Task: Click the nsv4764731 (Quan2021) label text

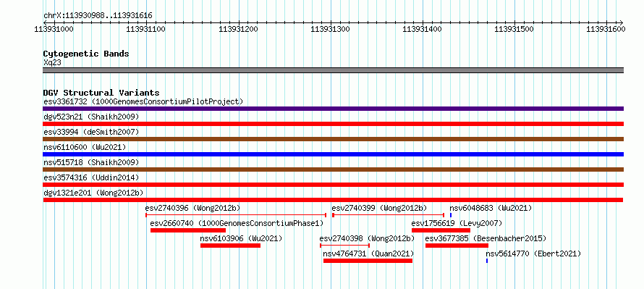Action: tap(368, 254)
